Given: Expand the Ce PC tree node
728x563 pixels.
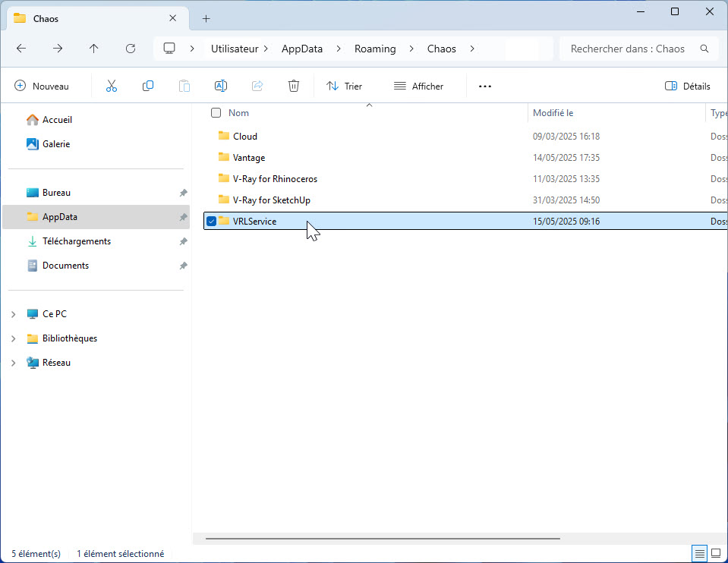Looking at the screenshot, I should click(14, 314).
